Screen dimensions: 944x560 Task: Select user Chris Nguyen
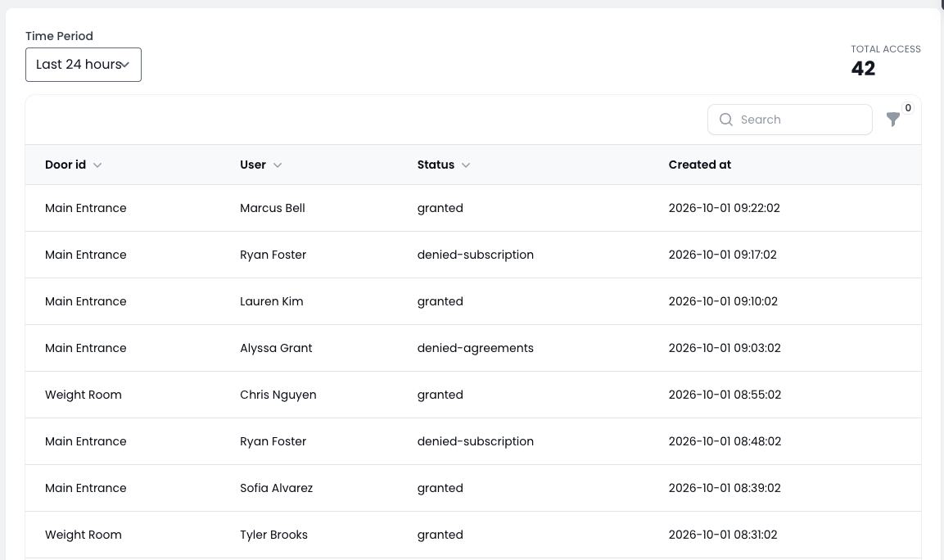pos(278,395)
